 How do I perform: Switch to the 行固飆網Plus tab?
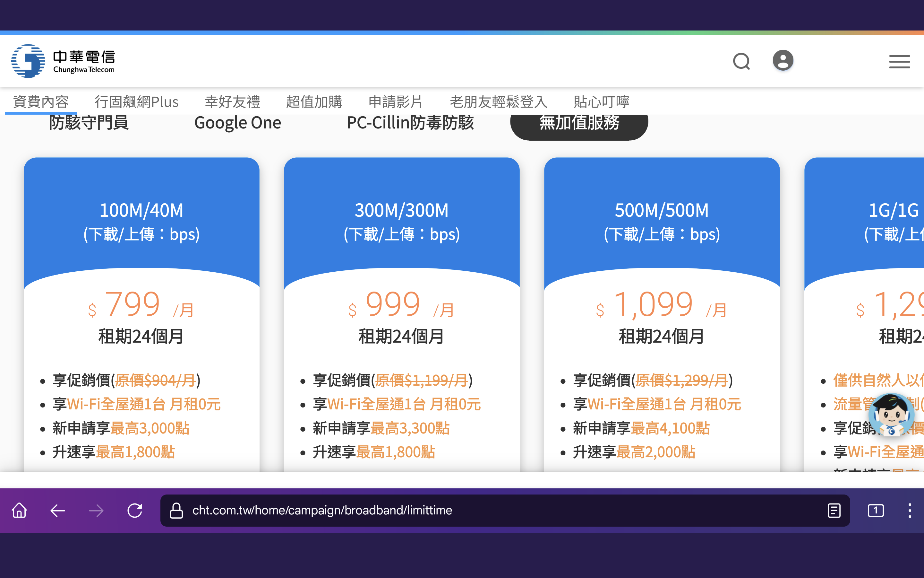pos(136,102)
